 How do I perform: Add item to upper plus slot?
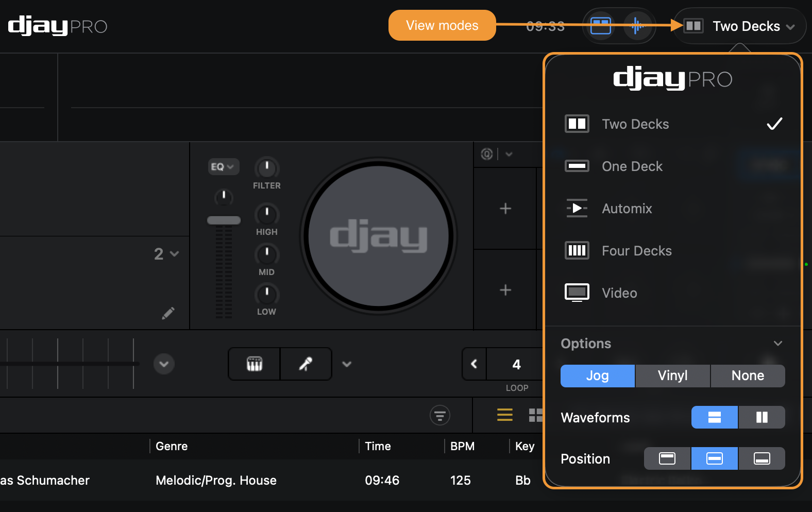pos(505,209)
